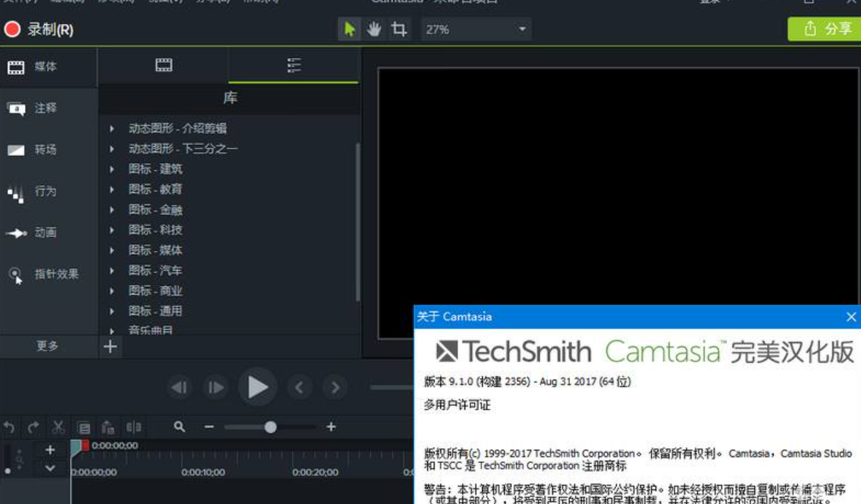Step forward one frame
The height and width of the screenshot is (504, 861).
coord(214,388)
